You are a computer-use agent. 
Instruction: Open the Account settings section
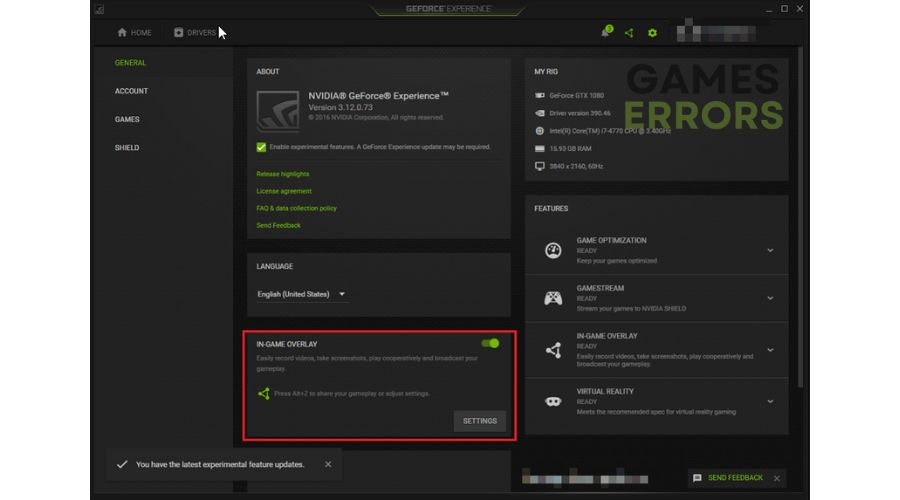131,91
